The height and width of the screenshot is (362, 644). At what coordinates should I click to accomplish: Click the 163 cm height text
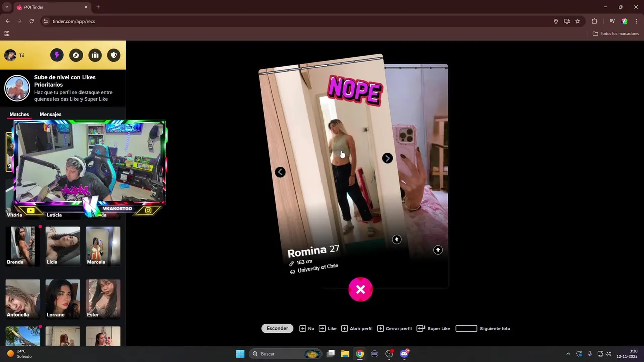[x=304, y=262]
